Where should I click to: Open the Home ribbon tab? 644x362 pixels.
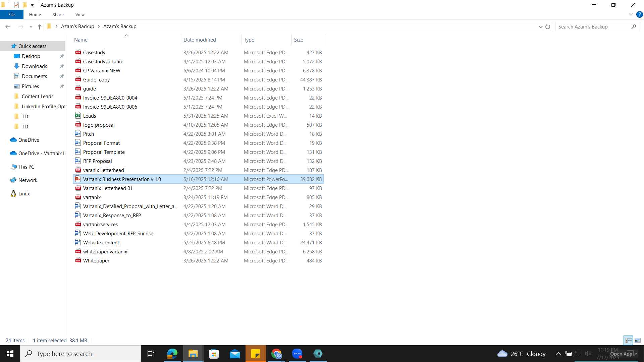click(x=35, y=14)
